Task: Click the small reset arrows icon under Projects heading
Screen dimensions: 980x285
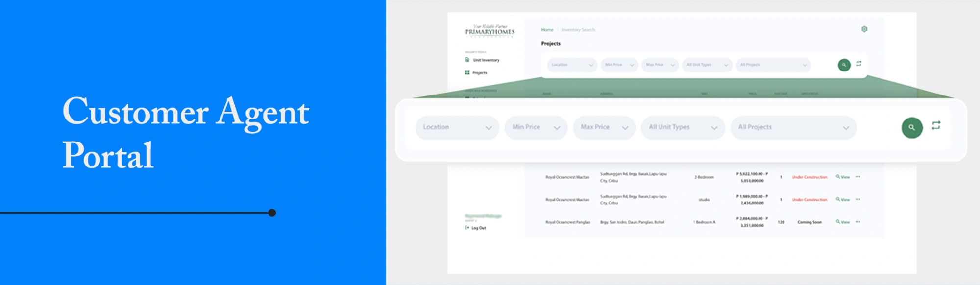Action: [858, 64]
